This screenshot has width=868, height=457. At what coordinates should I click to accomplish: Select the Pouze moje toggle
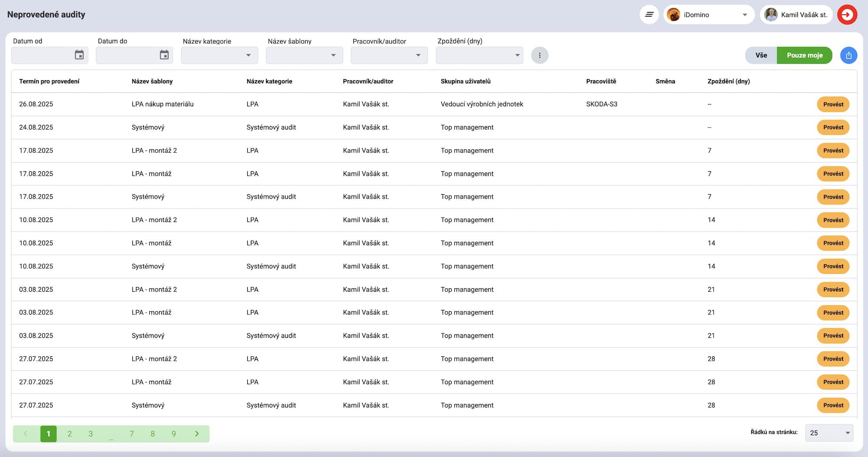804,55
